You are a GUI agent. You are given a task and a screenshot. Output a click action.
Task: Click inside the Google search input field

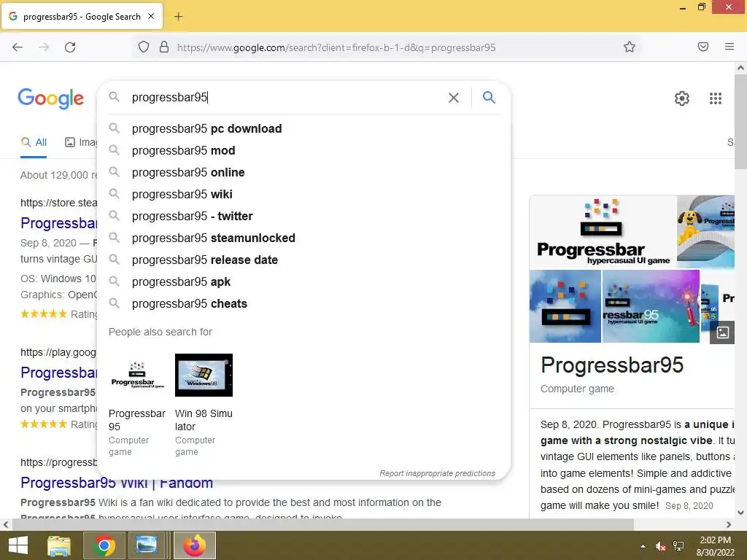click(286, 98)
